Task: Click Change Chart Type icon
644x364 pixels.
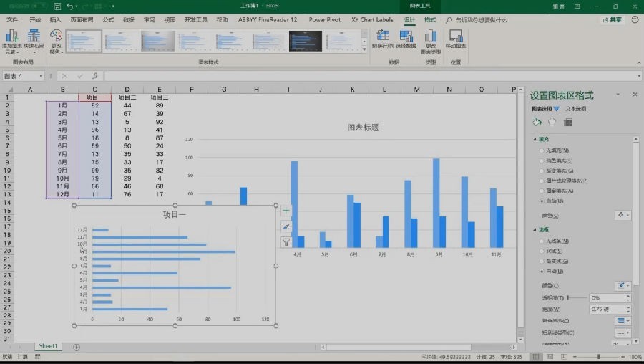Action: [x=431, y=42]
